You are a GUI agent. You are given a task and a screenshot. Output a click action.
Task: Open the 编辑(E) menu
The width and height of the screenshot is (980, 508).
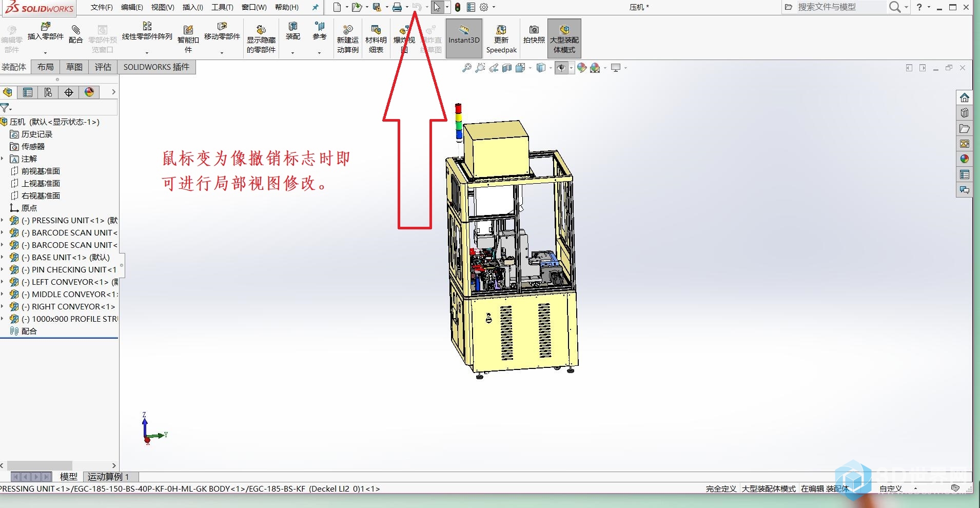(132, 7)
